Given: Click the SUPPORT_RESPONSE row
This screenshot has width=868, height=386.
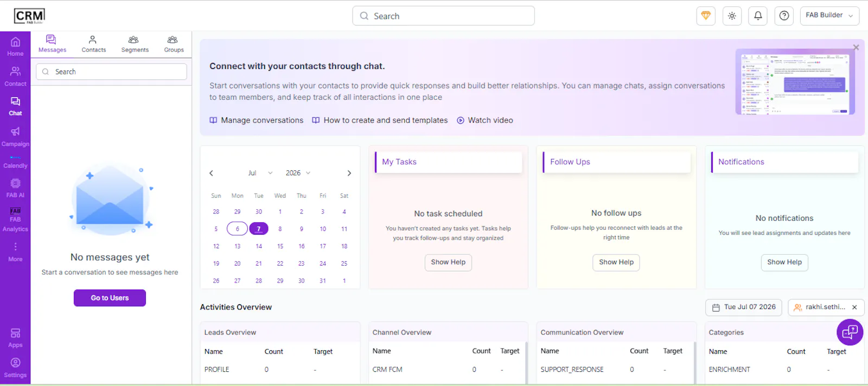Looking at the screenshot, I should click(615, 370).
